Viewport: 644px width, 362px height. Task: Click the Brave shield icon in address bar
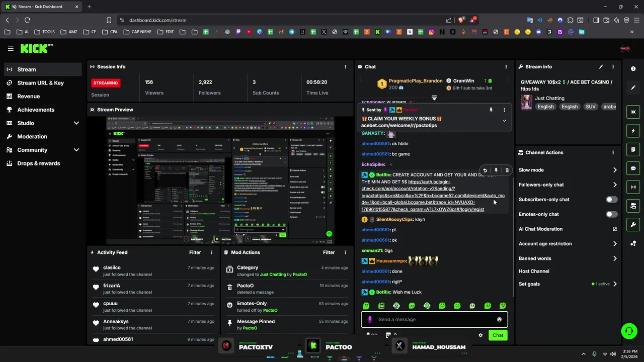pyautogui.click(x=460, y=20)
